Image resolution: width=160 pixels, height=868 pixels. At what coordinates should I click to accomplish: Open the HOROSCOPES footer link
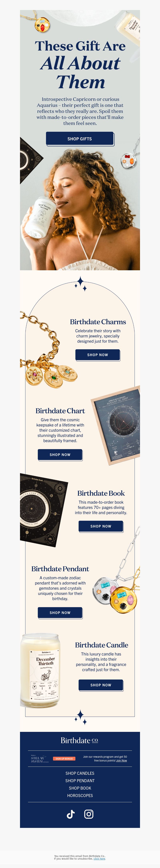click(x=80, y=796)
